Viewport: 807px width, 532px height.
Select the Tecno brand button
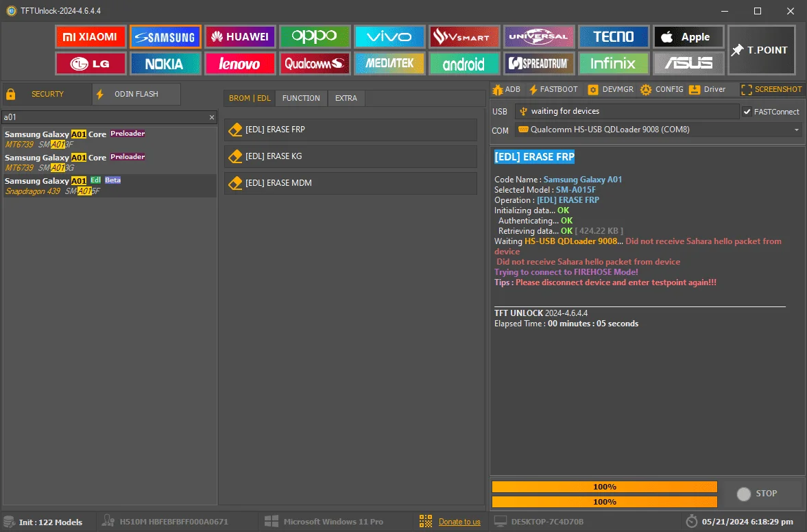coord(614,36)
